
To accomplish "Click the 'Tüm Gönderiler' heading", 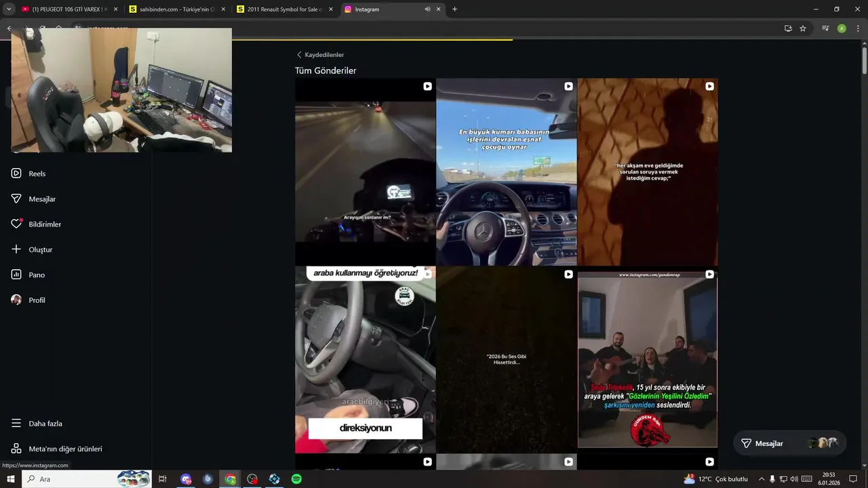I will [x=325, y=70].
